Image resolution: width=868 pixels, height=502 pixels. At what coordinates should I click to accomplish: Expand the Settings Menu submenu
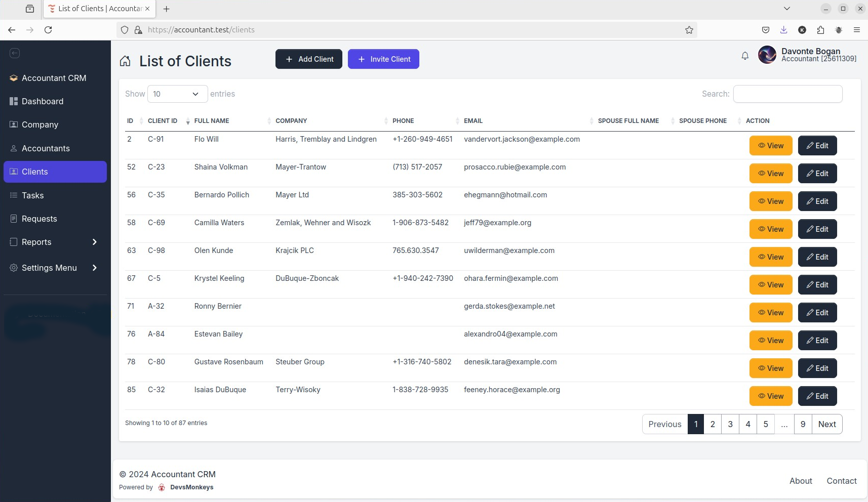coord(55,268)
